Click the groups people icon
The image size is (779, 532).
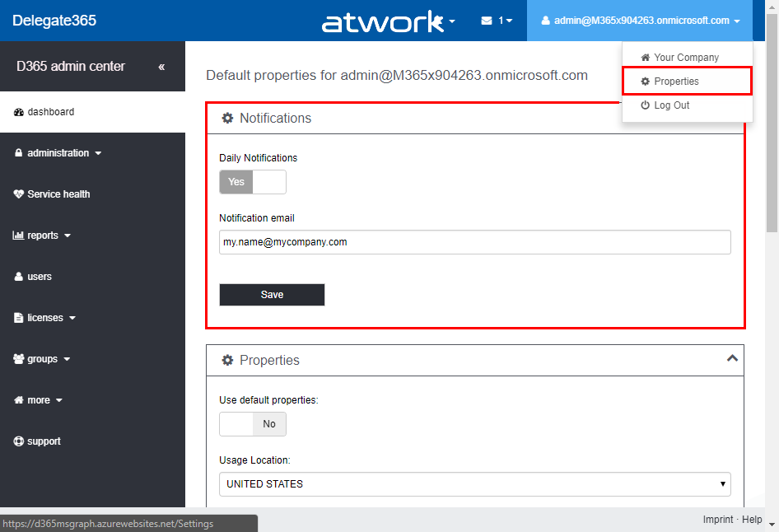pyautogui.click(x=19, y=358)
